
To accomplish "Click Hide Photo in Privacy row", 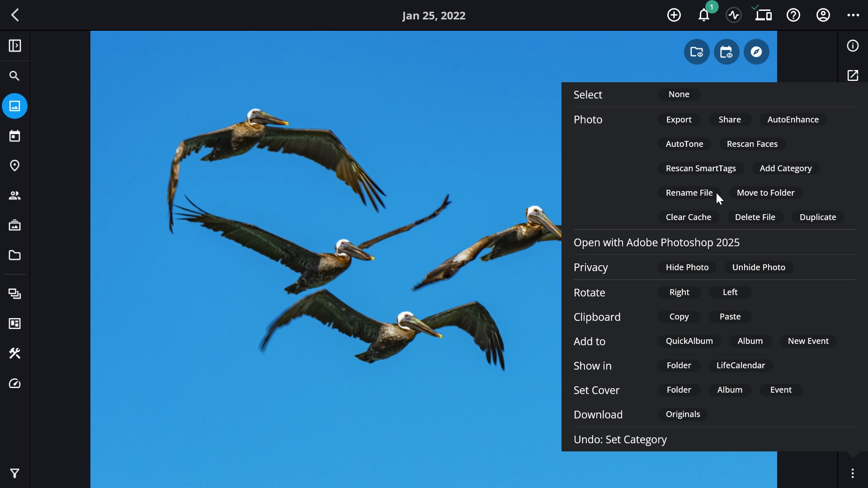I will point(687,267).
